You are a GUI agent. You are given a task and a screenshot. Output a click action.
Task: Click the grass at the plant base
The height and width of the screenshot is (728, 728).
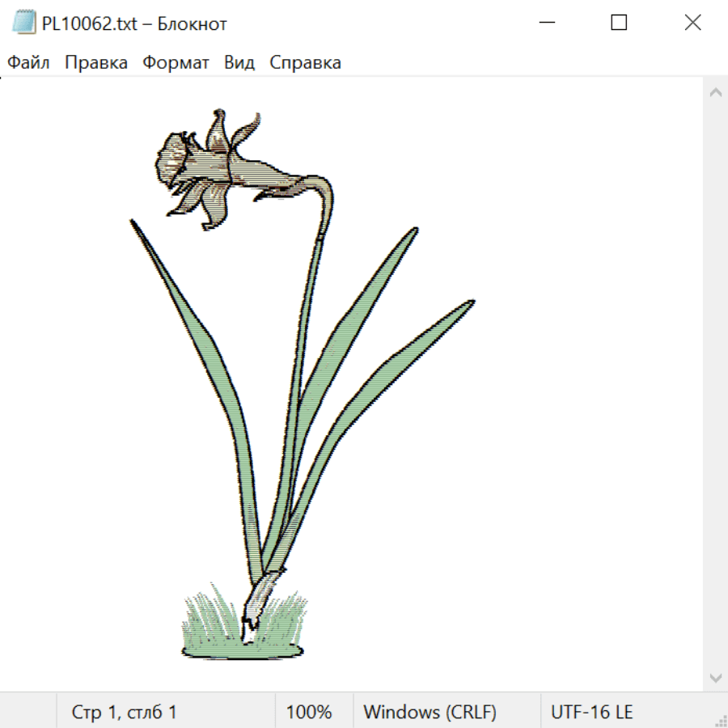coord(241,635)
